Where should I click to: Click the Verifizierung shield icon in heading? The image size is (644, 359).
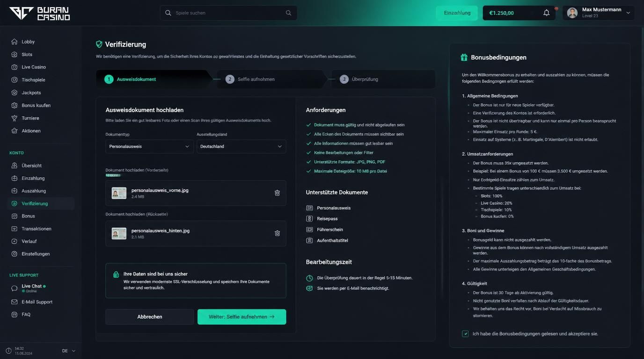pyautogui.click(x=99, y=44)
